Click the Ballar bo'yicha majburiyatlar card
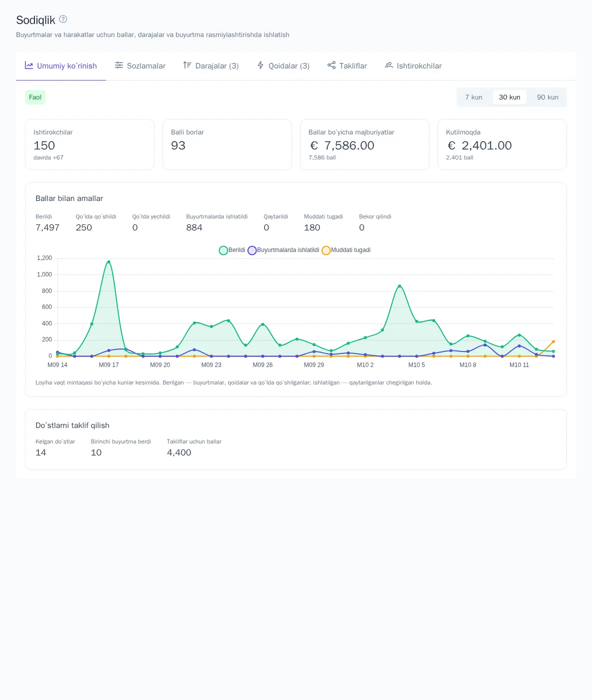 pos(364,144)
